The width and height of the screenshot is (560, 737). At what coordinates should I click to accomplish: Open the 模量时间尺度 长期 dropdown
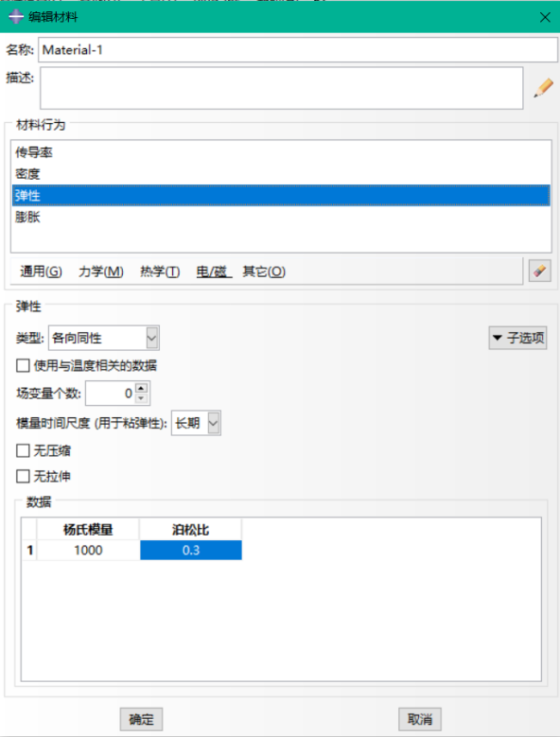(x=196, y=423)
